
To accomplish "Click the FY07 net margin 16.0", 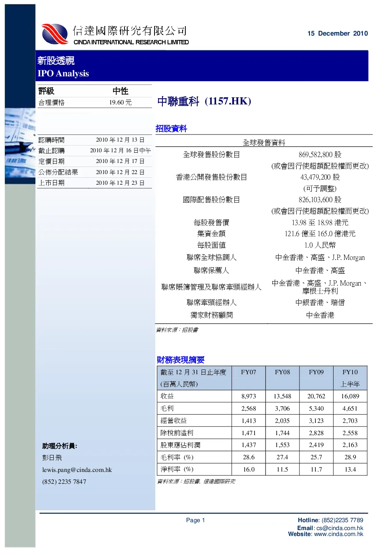I will [x=249, y=470].
